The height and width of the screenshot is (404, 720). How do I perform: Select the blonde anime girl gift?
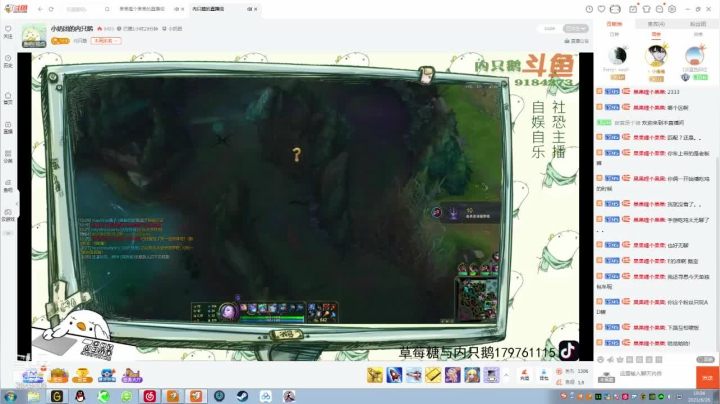click(x=472, y=376)
